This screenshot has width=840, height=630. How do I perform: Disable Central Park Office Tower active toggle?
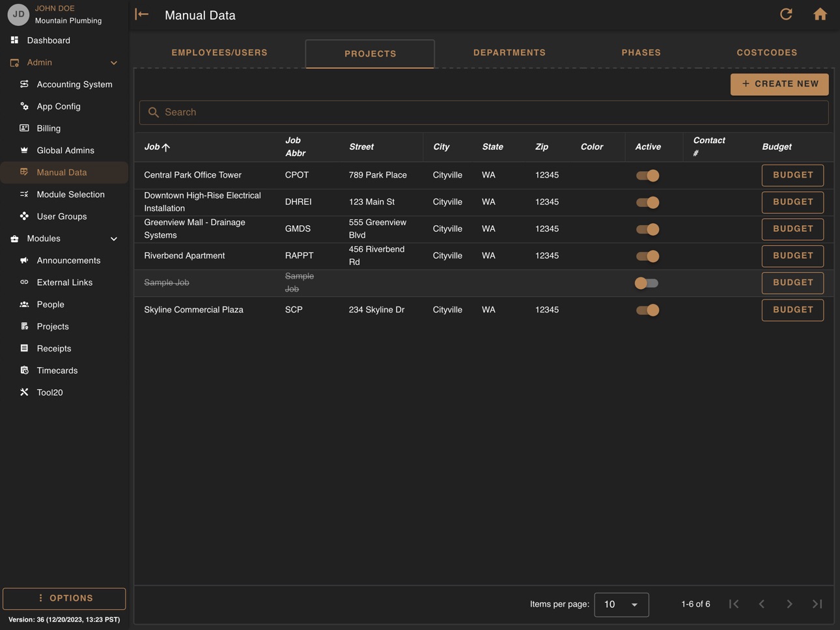(647, 175)
